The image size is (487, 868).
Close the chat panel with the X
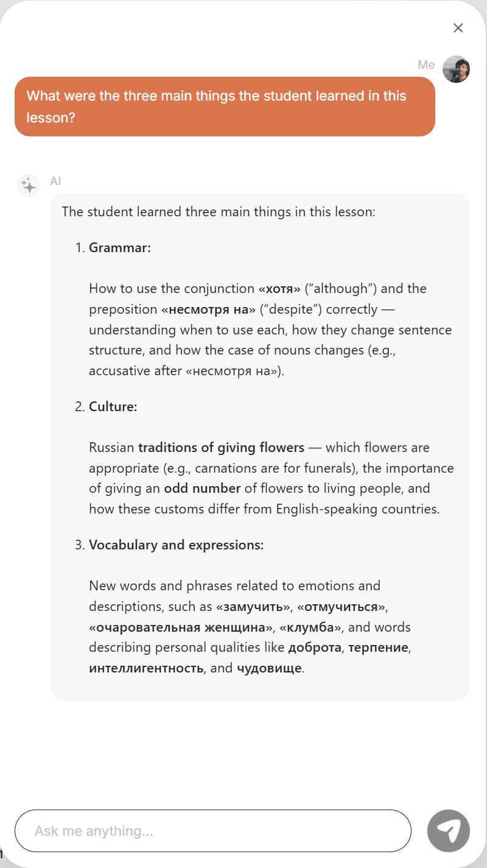458,28
